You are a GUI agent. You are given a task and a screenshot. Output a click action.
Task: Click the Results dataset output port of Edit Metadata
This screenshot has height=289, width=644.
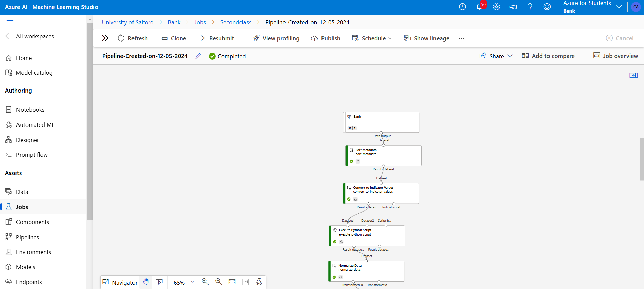[383, 166]
